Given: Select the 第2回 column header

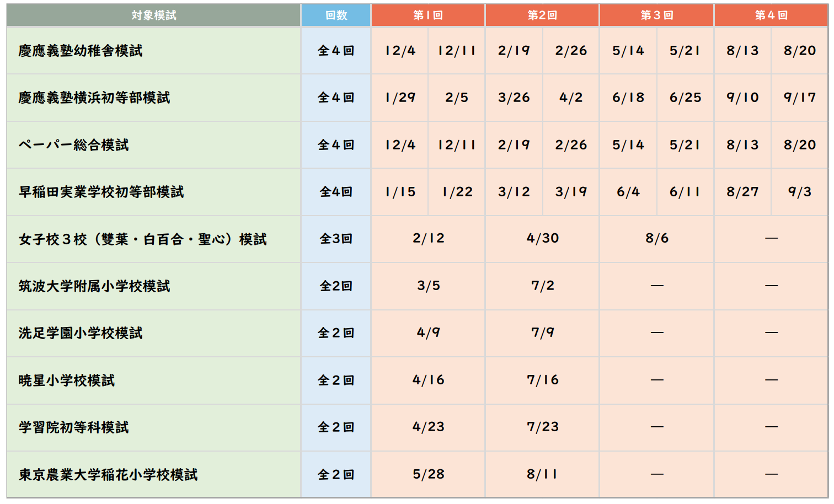Looking at the screenshot, I should (542, 15).
